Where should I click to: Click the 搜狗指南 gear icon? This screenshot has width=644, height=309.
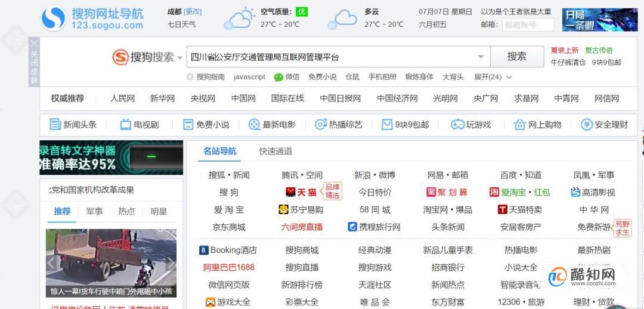point(190,77)
